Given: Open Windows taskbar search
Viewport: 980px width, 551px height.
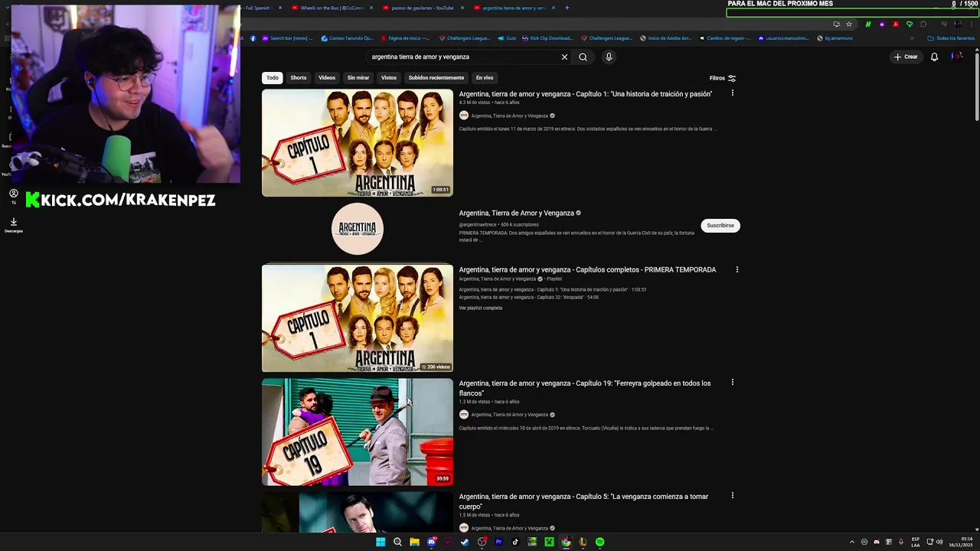Looking at the screenshot, I should point(397,542).
